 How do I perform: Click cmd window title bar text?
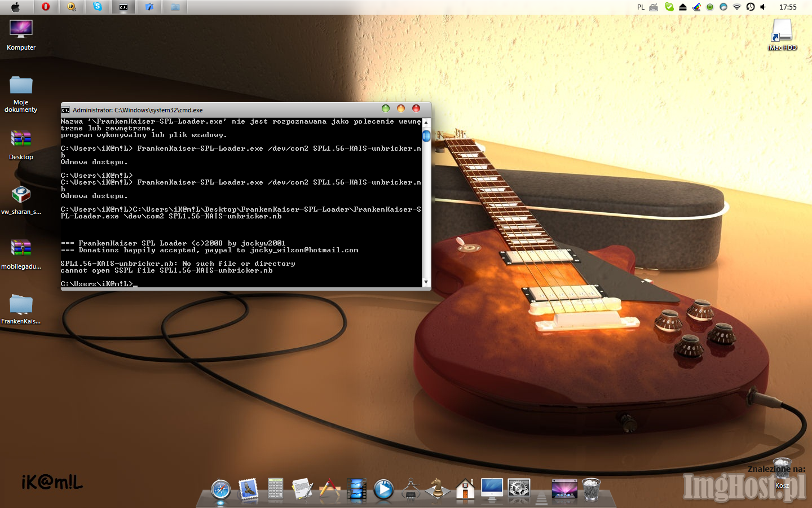[x=138, y=110]
